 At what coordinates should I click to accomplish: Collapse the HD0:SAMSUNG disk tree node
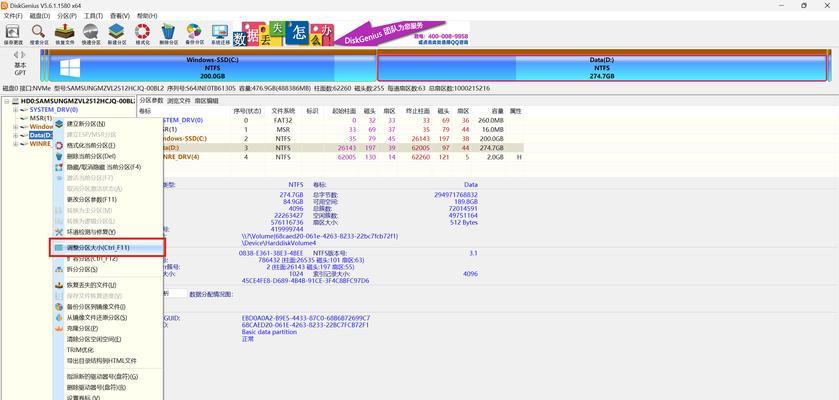point(5,101)
